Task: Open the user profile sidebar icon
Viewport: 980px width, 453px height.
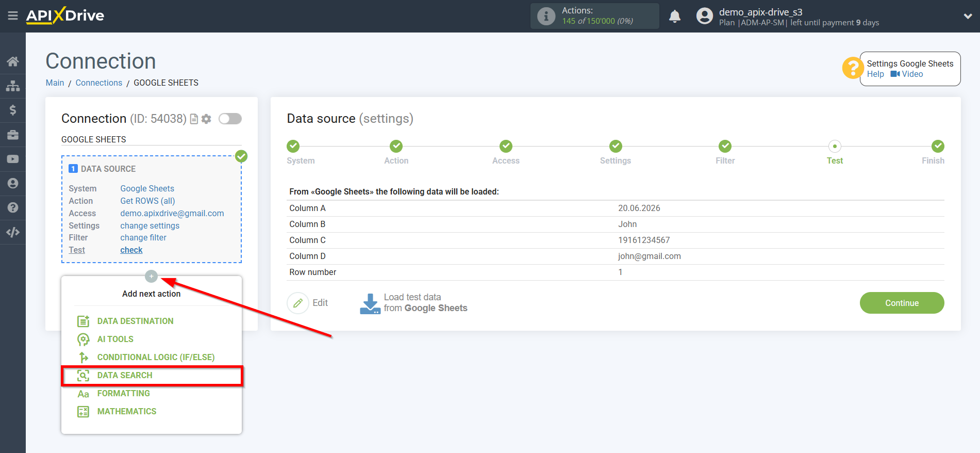Action: (x=13, y=183)
